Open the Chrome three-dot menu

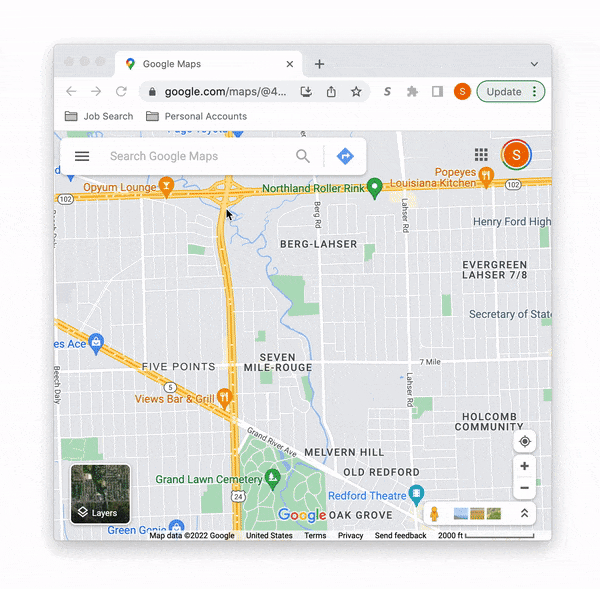pyautogui.click(x=534, y=91)
